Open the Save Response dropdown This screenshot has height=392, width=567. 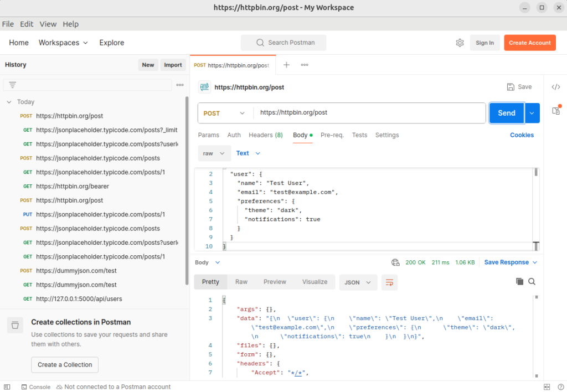511,262
